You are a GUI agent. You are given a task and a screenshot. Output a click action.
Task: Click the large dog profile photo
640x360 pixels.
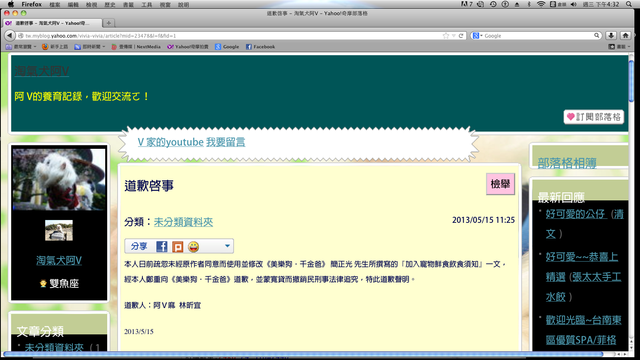(59, 179)
